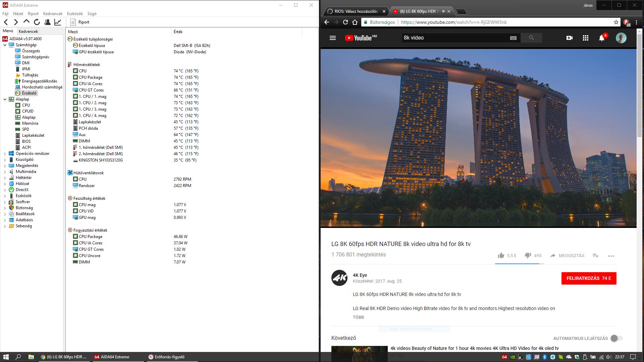Open File Explorer from taskbar
This screenshot has width=644, height=362.
coord(31,357)
